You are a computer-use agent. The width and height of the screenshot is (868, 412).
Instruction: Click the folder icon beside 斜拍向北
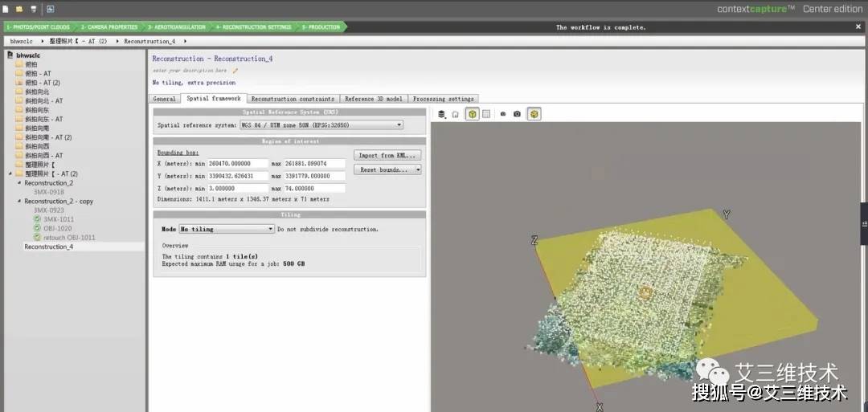pyautogui.click(x=19, y=92)
